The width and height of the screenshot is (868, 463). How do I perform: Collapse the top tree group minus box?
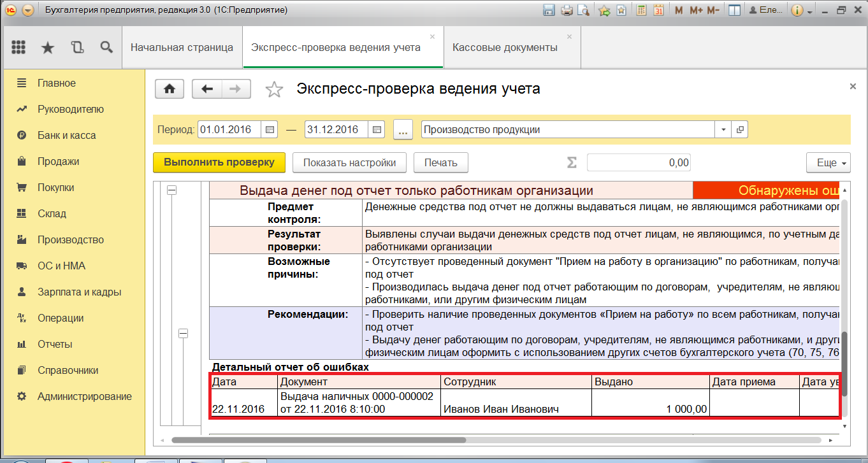(x=171, y=190)
